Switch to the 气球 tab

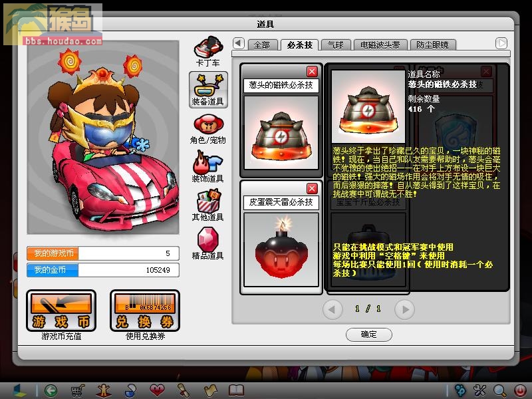click(x=336, y=45)
